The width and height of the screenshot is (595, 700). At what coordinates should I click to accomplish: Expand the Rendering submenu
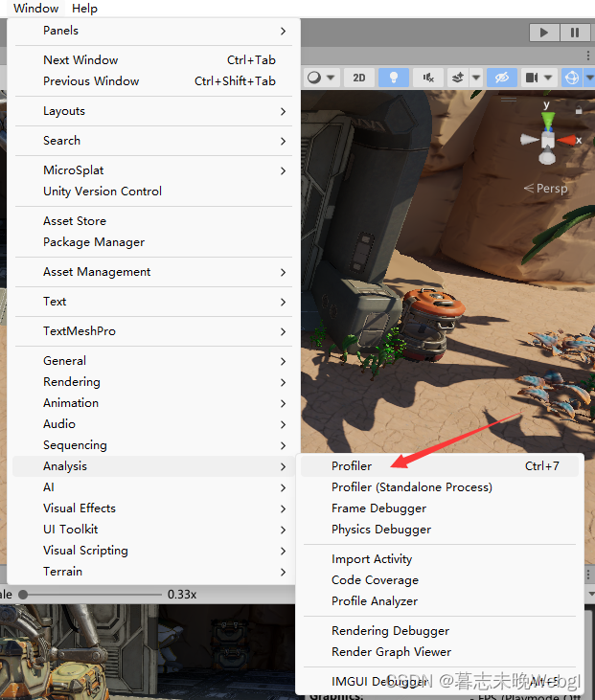coord(153,382)
